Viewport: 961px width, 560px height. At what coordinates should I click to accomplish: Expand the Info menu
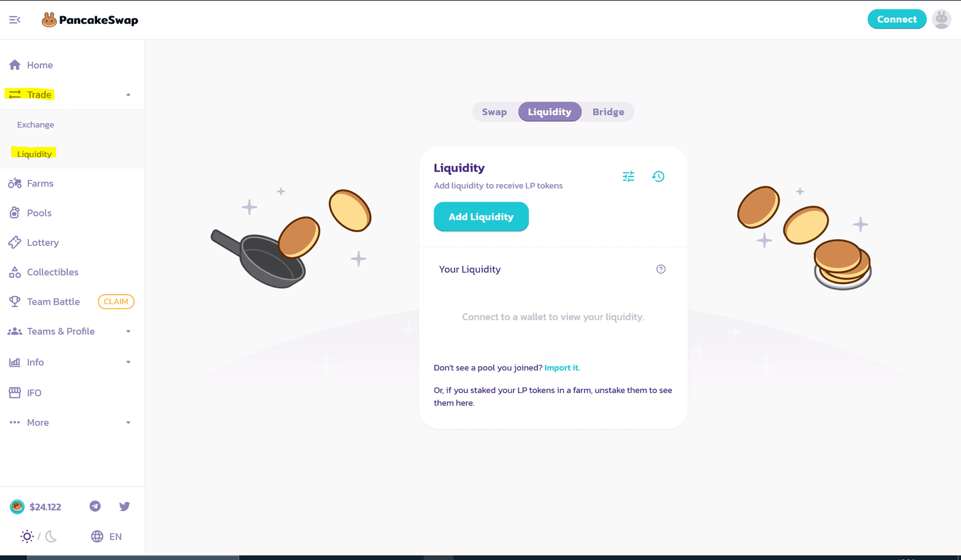[72, 362]
